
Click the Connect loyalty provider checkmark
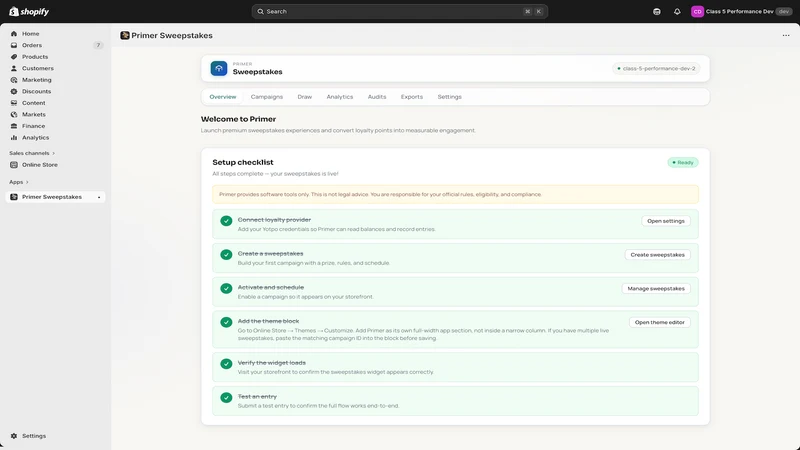226,221
